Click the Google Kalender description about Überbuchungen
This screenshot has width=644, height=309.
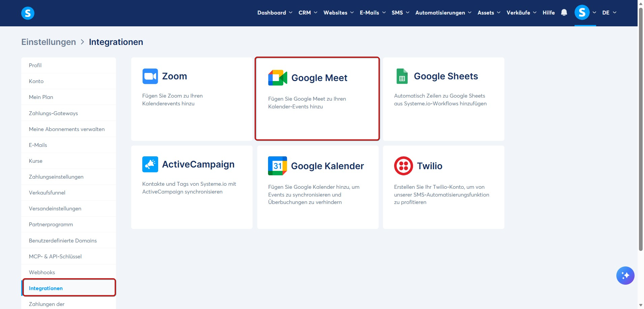314,195
